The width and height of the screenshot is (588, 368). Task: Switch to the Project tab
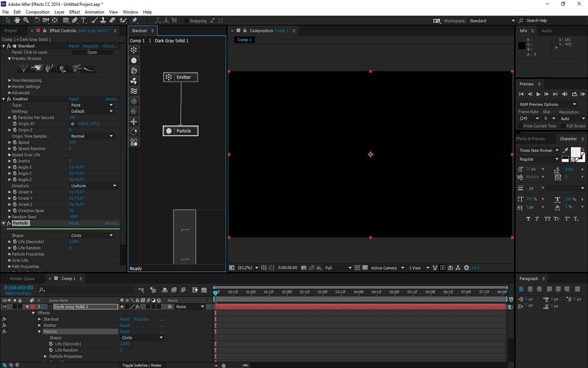(11, 31)
